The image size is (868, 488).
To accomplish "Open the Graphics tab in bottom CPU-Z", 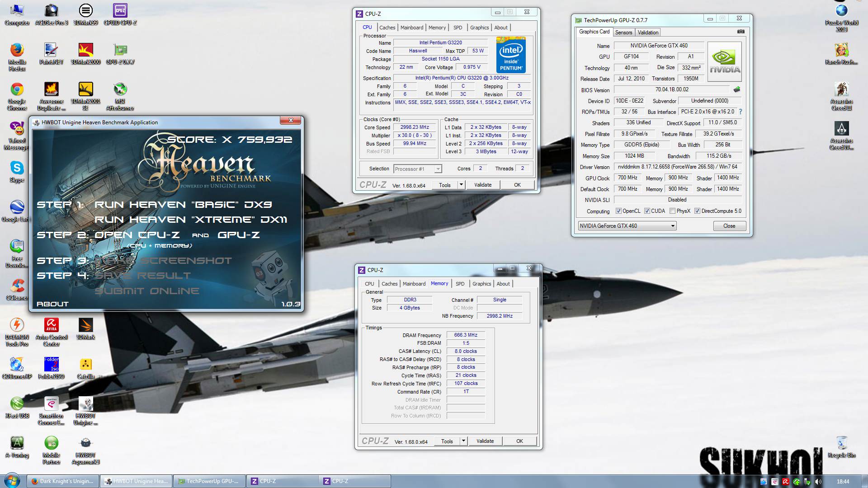I will point(481,284).
